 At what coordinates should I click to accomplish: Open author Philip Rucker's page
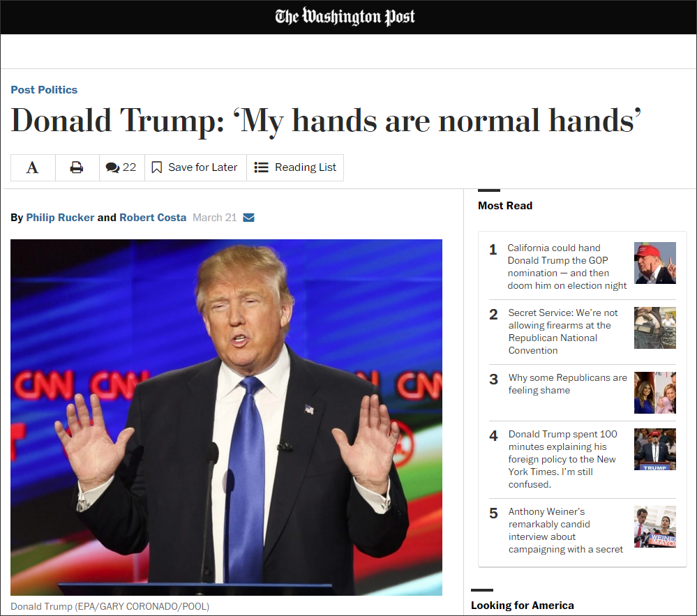click(x=60, y=218)
